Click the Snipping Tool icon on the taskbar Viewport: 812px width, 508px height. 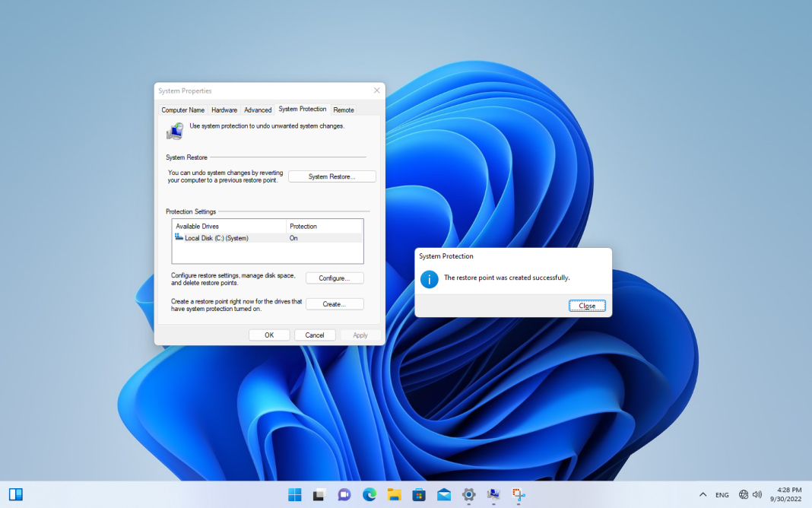click(x=518, y=494)
